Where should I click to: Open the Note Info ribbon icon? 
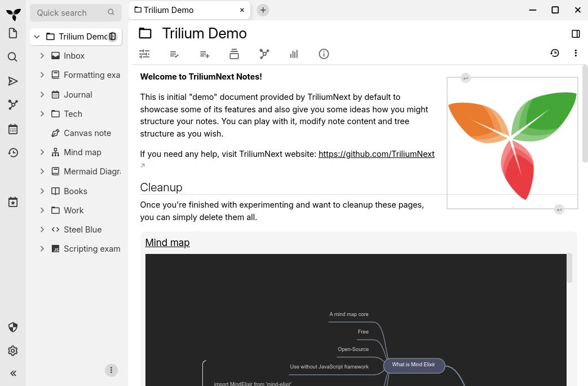point(324,54)
